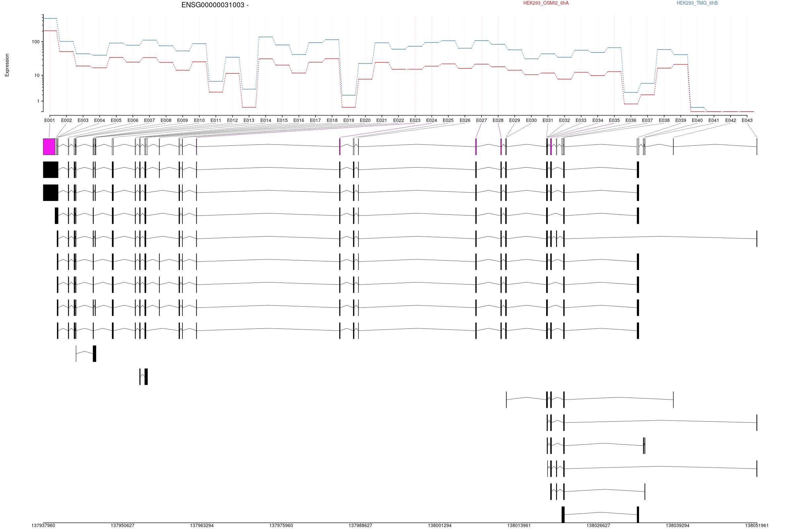Viewport: 793px width, 532px height.
Task: Click exon label E014
Action: pos(266,121)
